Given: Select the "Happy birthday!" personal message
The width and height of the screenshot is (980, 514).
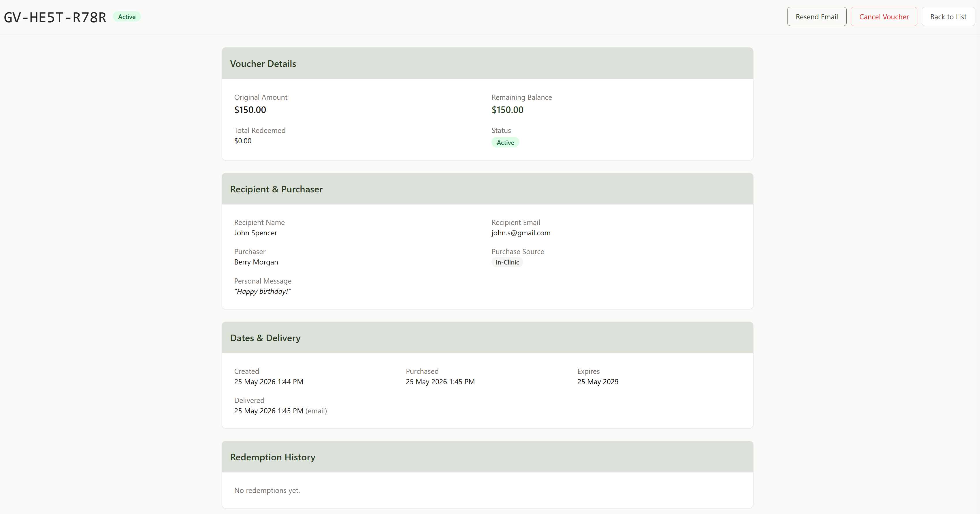Looking at the screenshot, I should [x=263, y=291].
